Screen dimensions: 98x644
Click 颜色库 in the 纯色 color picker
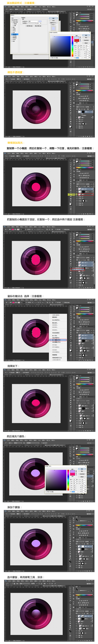[82, 477]
